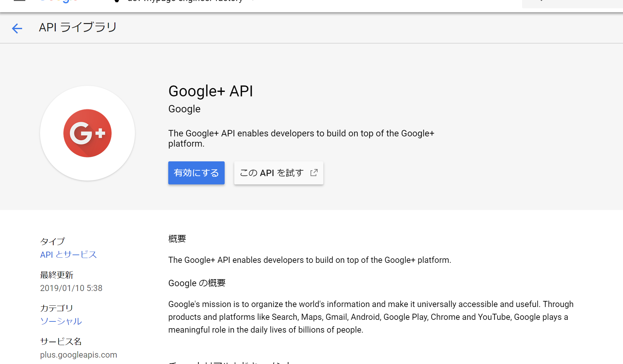Enable the Google+ API with 有効にする

[196, 173]
